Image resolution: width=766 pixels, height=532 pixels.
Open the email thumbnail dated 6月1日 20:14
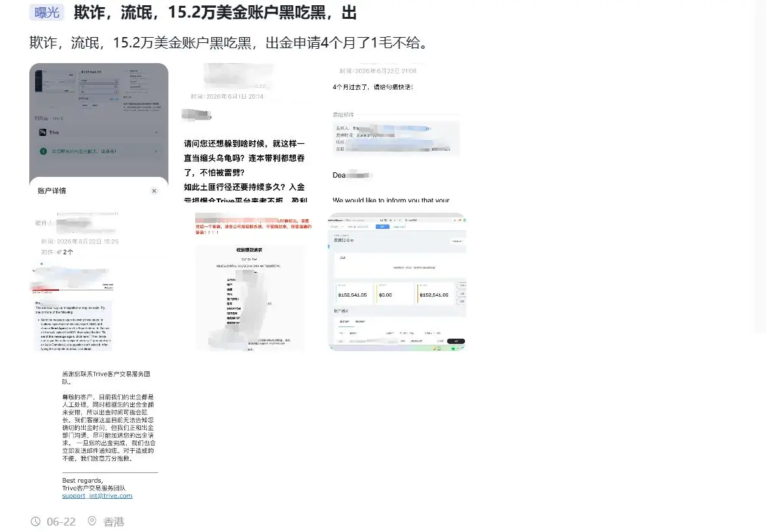pyautogui.click(x=248, y=133)
